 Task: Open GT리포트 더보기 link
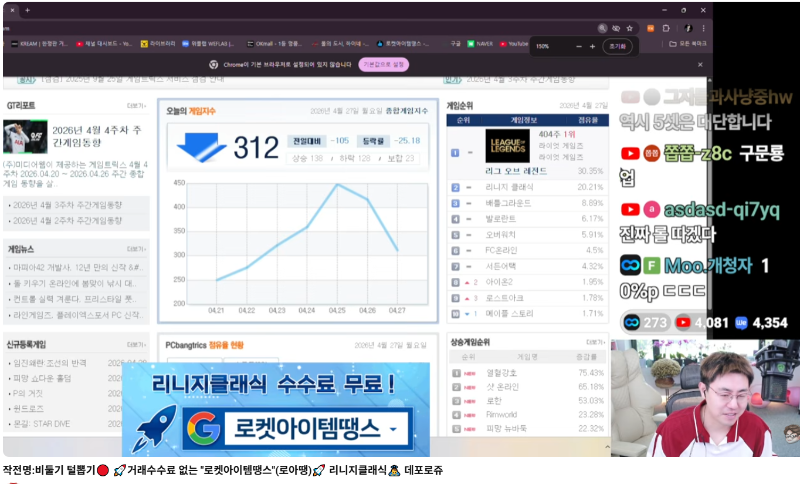[x=136, y=105]
